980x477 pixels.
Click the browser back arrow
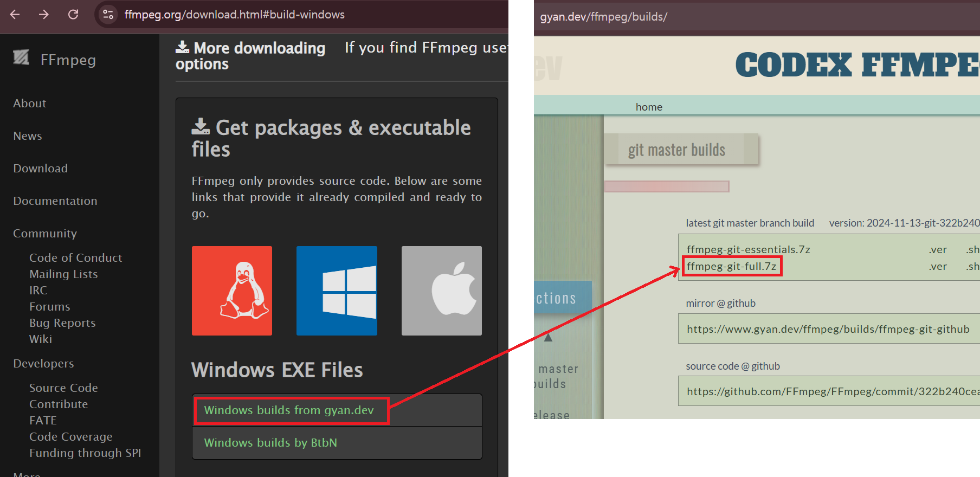click(15, 15)
